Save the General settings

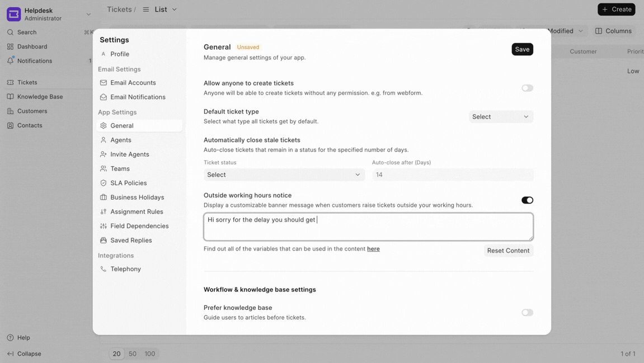pos(522,49)
